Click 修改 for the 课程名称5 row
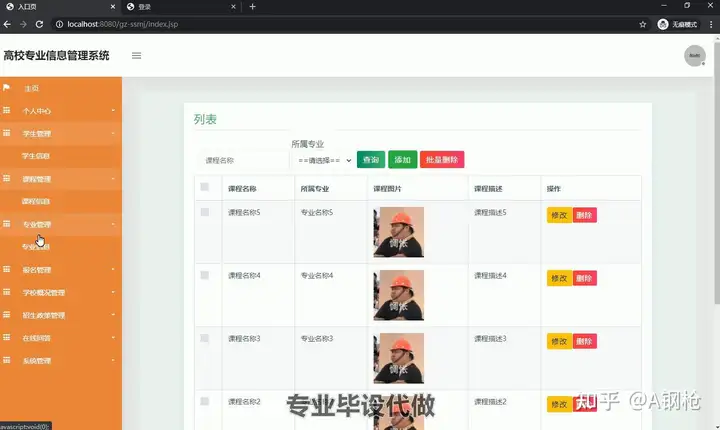 pyautogui.click(x=559, y=215)
